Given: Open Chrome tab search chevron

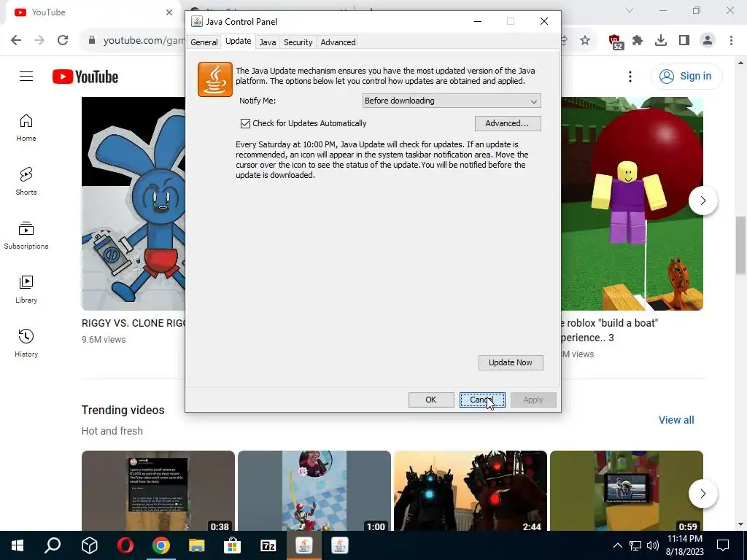Looking at the screenshot, I should click(630, 10).
